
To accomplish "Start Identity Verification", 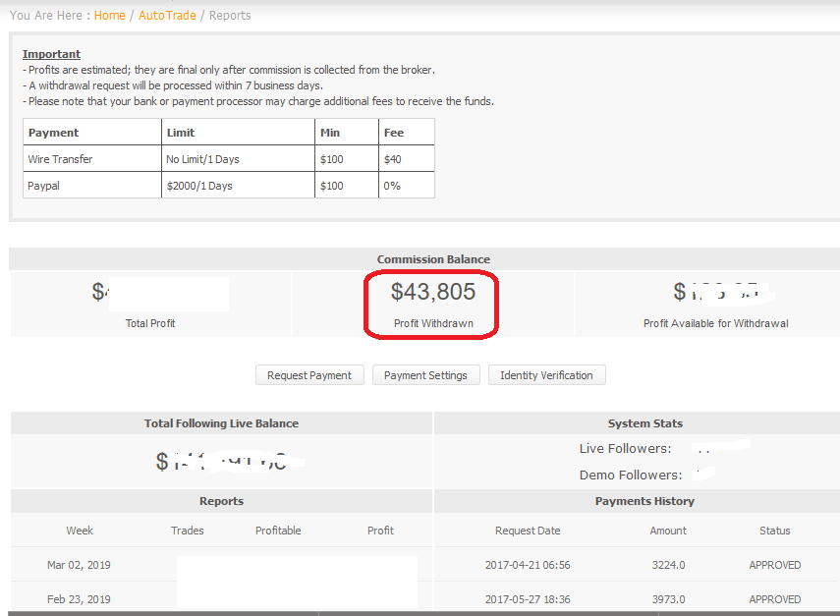I will click(x=546, y=375).
